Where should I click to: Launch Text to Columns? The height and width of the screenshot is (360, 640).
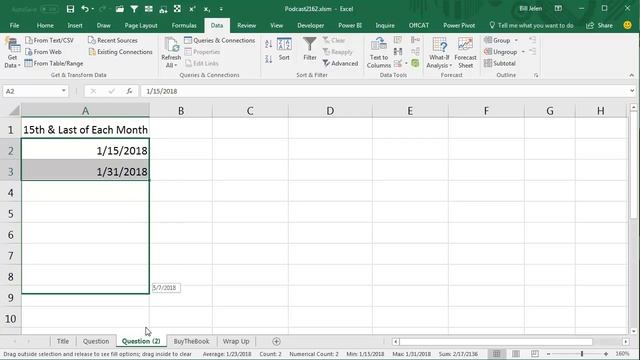[x=378, y=53]
